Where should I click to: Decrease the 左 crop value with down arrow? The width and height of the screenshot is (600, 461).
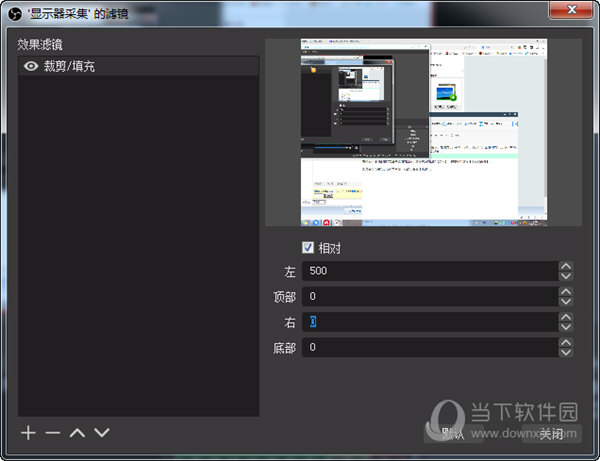pyautogui.click(x=567, y=276)
